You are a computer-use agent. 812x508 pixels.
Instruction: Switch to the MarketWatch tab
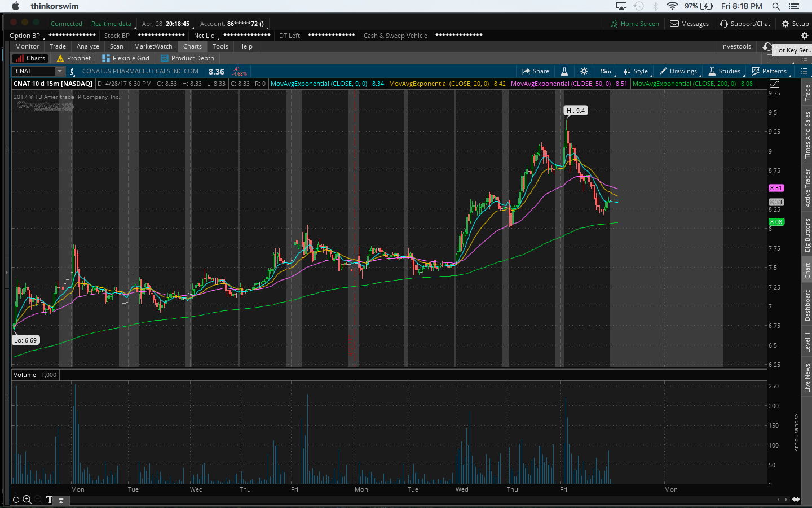pos(153,46)
